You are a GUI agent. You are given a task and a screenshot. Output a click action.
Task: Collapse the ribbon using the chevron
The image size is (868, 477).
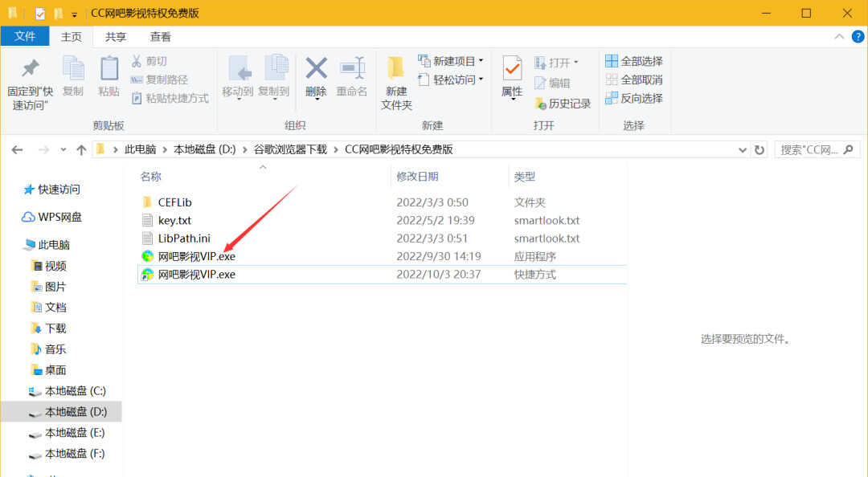coord(839,36)
